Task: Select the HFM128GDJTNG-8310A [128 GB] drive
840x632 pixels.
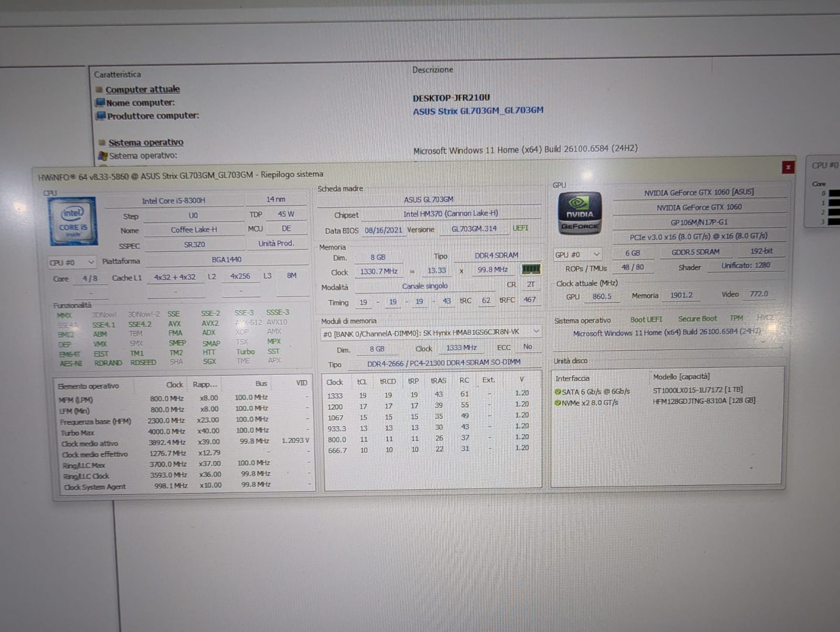Action: coord(704,401)
